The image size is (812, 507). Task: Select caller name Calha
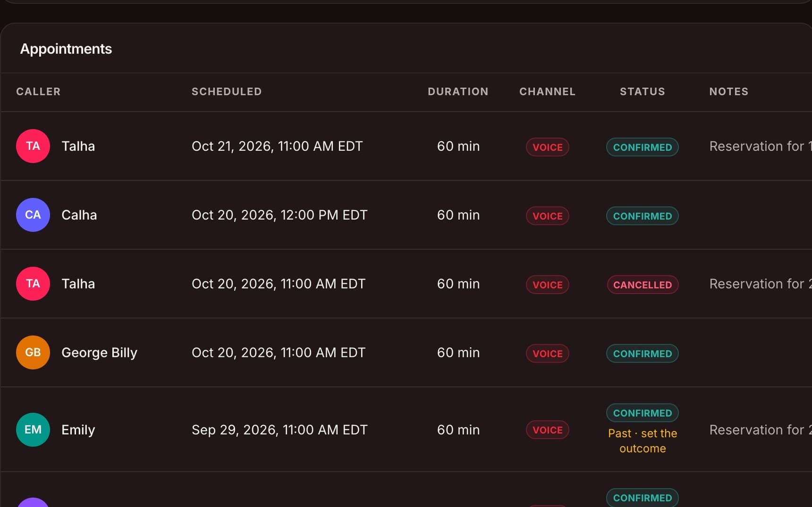[79, 215]
